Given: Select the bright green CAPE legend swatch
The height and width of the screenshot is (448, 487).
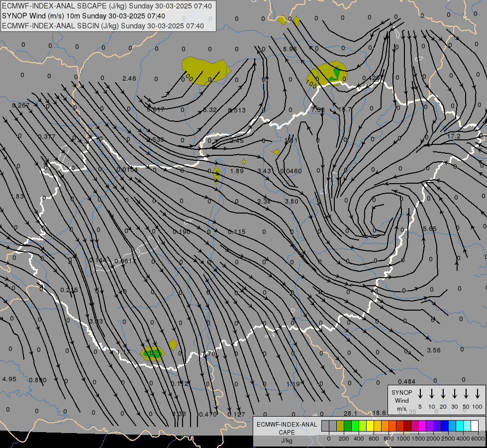Looking at the screenshot, I should (355, 426).
